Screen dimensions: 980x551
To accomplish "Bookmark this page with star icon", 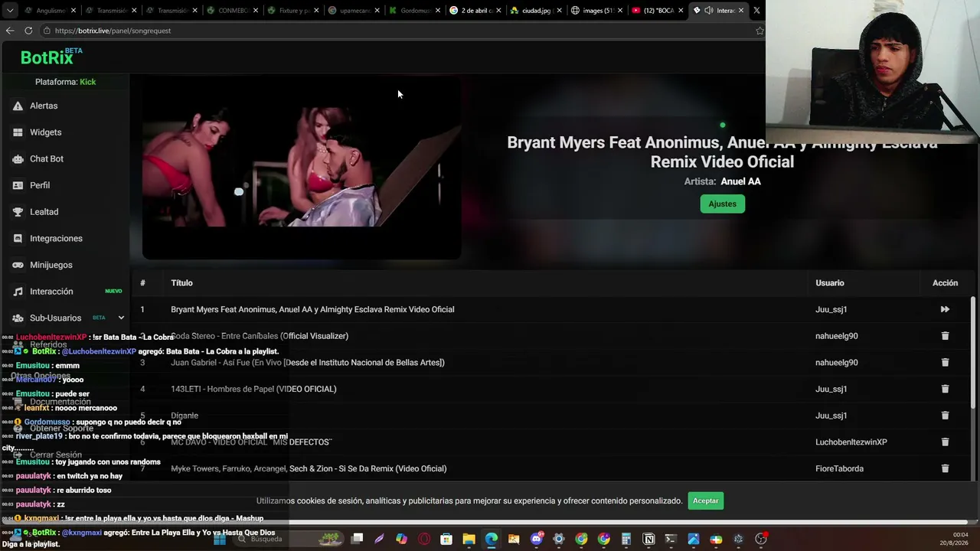I will tap(759, 31).
